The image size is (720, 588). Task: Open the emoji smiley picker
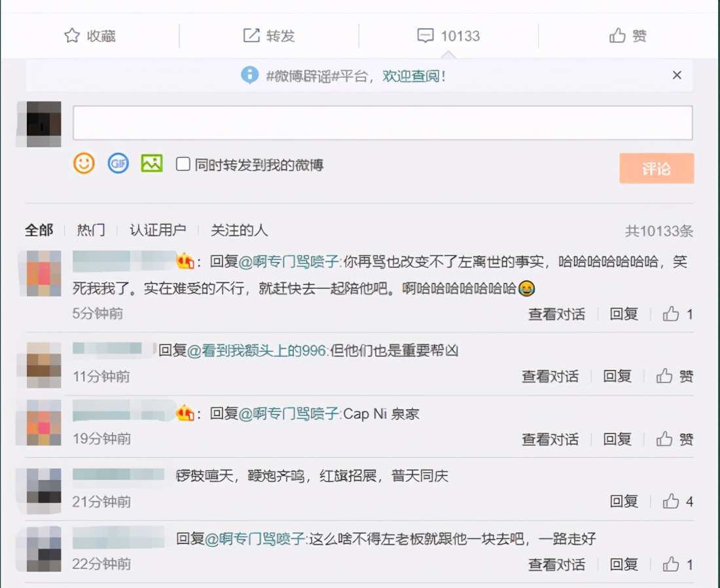point(84,163)
